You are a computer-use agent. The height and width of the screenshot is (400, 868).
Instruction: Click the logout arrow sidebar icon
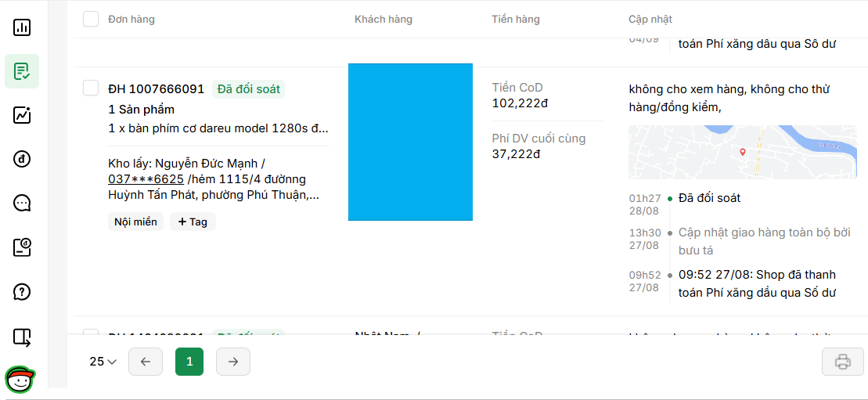click(x=22, y=337)
